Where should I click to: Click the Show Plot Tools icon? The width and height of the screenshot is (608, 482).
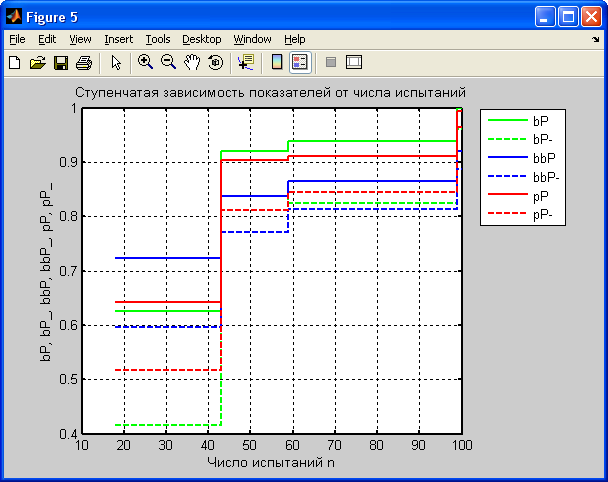pyautogui.click(x=354, y=62)
